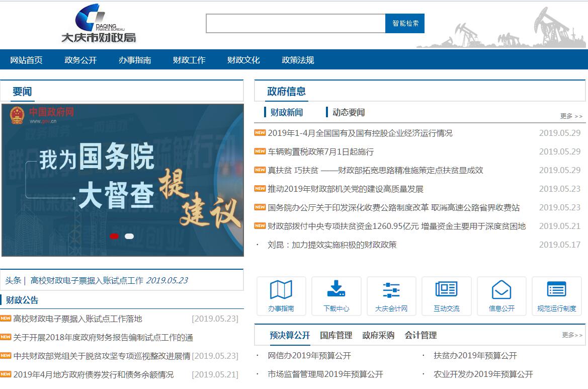Expand 更多 beside the 会计管理 tab
Screen dimensions: 588x389
pyautogui.click(x=572, y=335)
